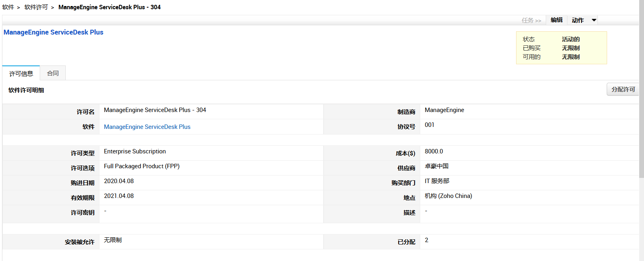The width and height of the screenshot is (644, 261).
Task: Click the cost value 8000.0
Action: (434, 151)
